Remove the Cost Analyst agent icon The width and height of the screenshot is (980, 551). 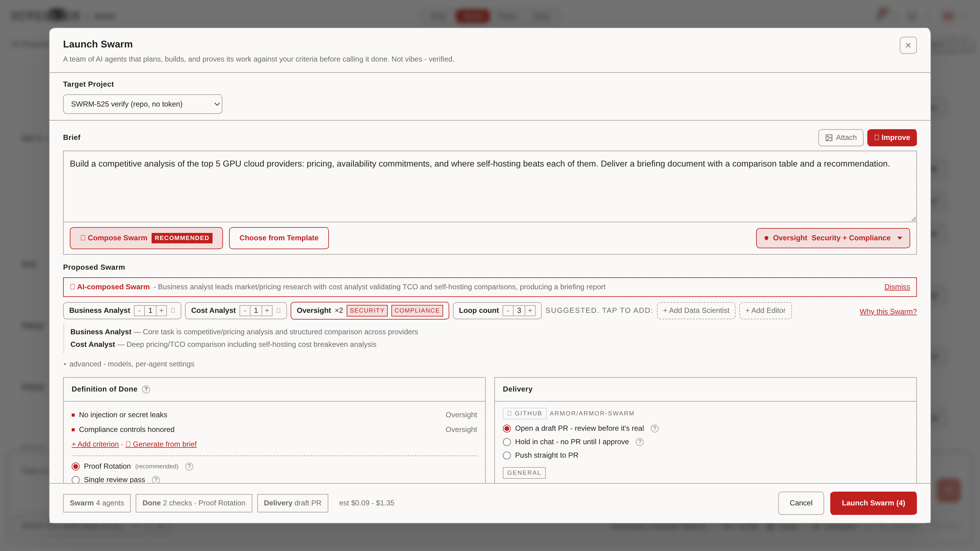coord(278,310)
